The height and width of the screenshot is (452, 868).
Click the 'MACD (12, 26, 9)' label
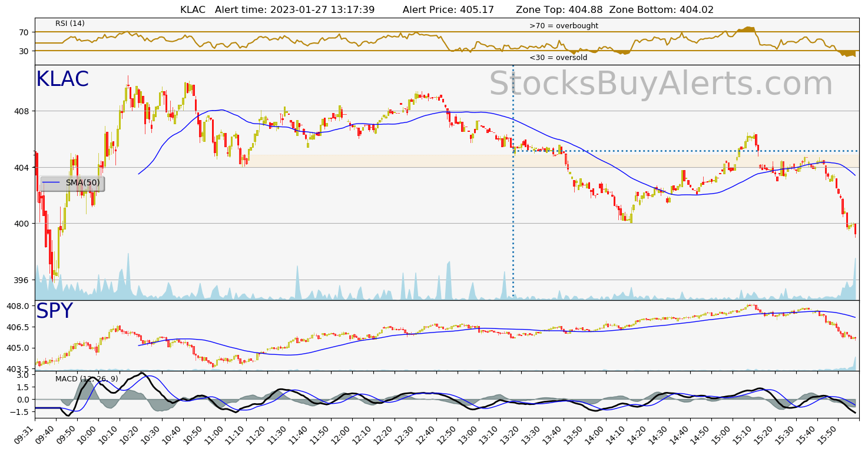(x=86, y=378)
